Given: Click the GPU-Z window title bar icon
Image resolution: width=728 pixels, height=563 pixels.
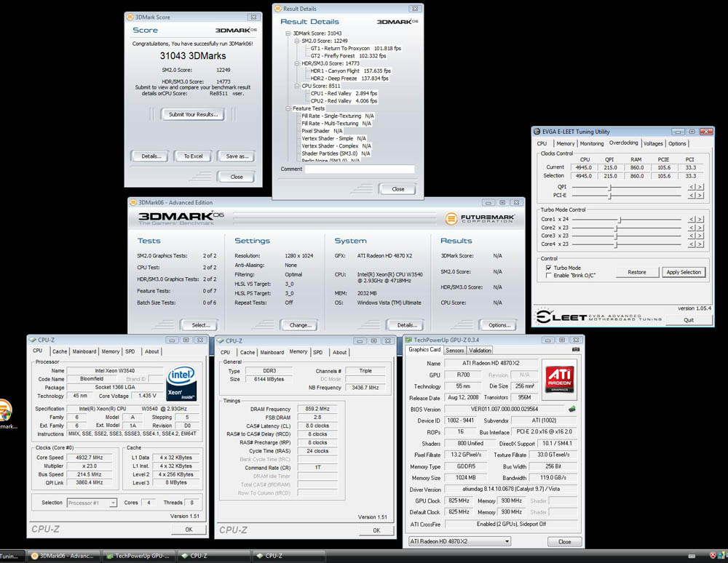Looking at the screenshot, I should click(409, 340).
